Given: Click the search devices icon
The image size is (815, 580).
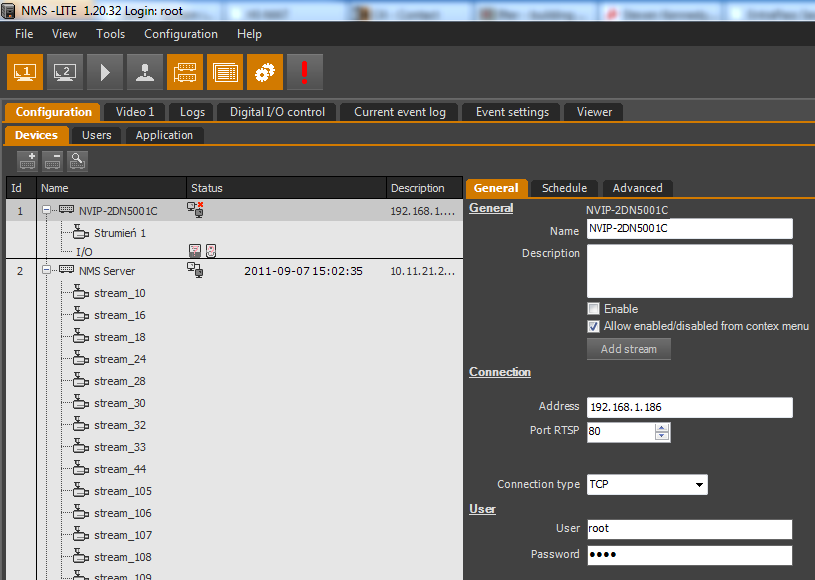Looking at the screenshot, I should click(77, 161).
